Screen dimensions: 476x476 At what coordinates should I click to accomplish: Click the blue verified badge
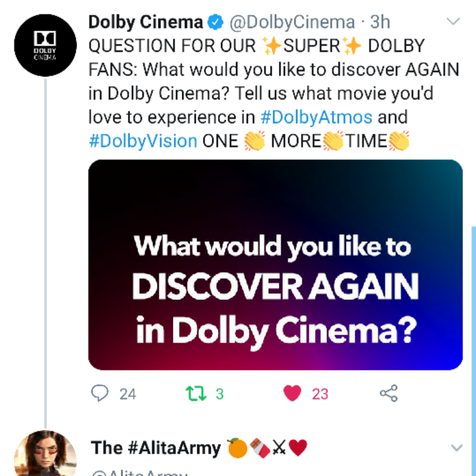[x=216, y=22]
